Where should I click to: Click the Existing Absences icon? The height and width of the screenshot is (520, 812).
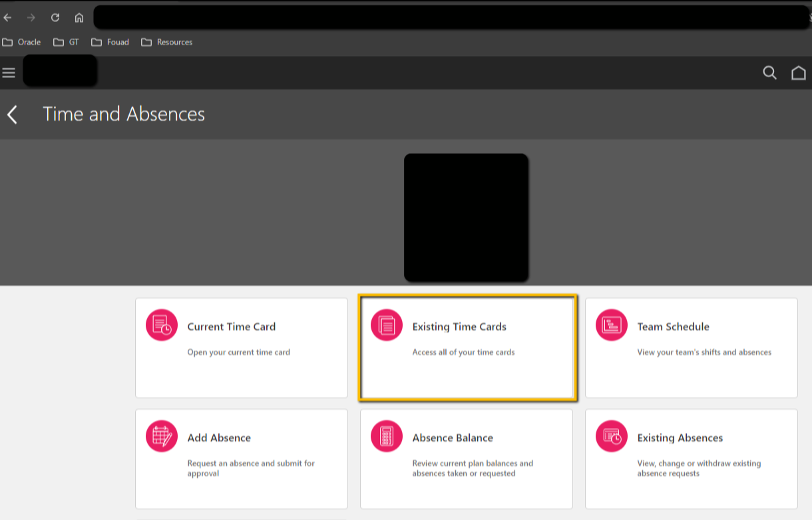tap(612, 436)
